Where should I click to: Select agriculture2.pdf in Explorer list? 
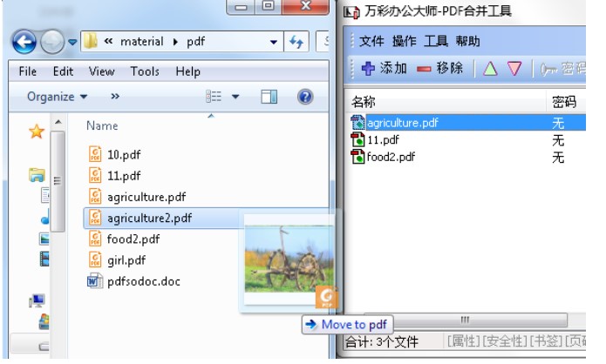point(150,218)
